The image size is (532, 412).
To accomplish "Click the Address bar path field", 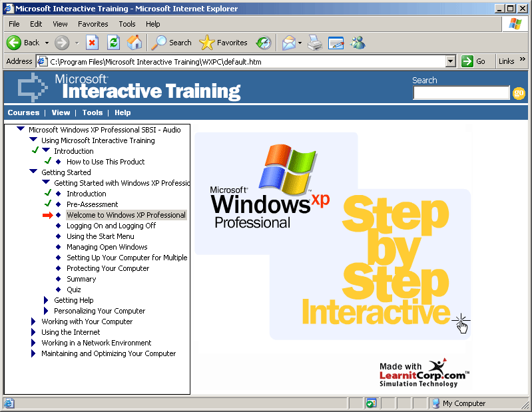I will pyautogui.click(x=247, y=61).
